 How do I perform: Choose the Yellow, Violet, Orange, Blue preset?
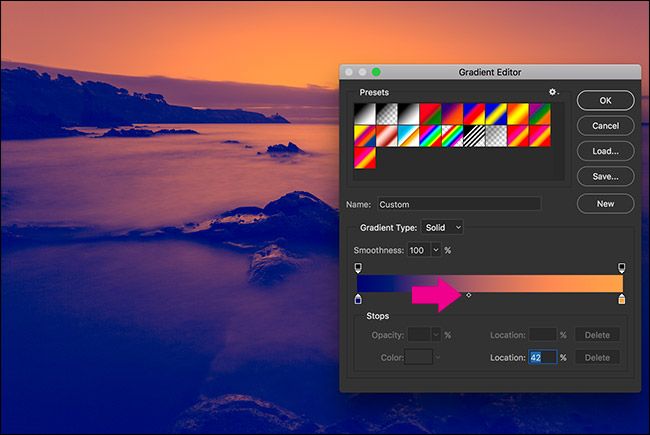click(365, 136)
